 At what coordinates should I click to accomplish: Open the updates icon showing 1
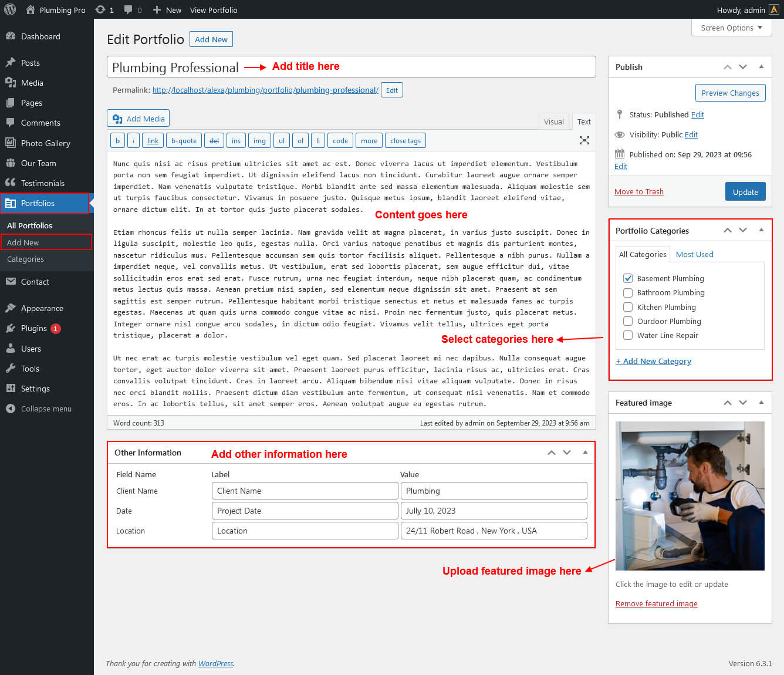(x=100, y=9)
